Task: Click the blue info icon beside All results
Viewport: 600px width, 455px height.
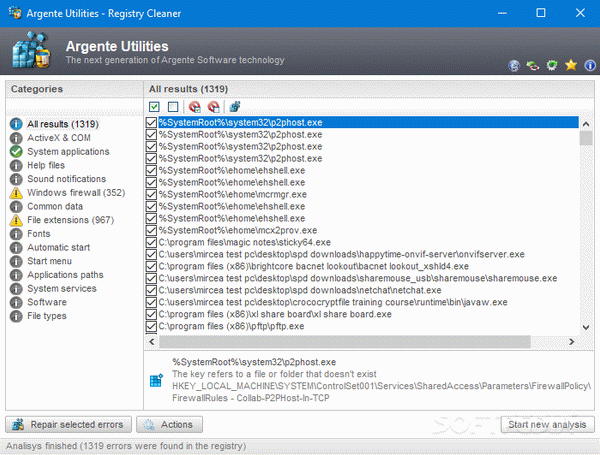Action: click(16, 124)
